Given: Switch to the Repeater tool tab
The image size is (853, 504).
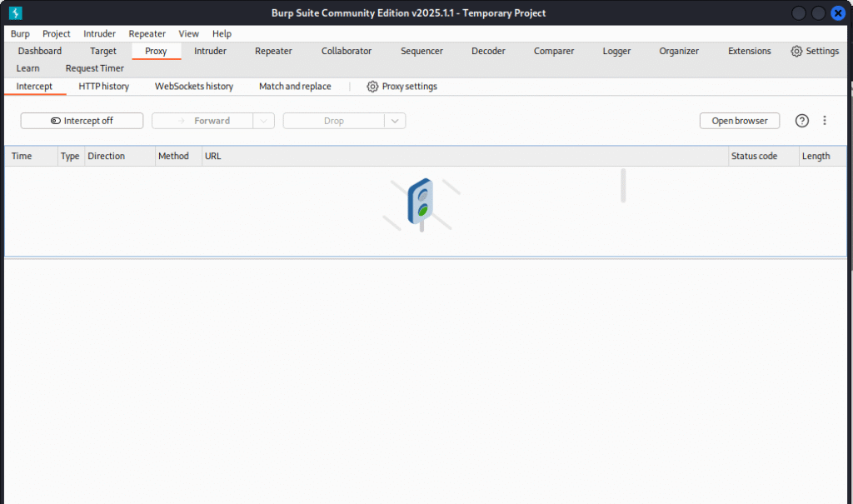Looking at the screenshot, I should coord(273,51).
